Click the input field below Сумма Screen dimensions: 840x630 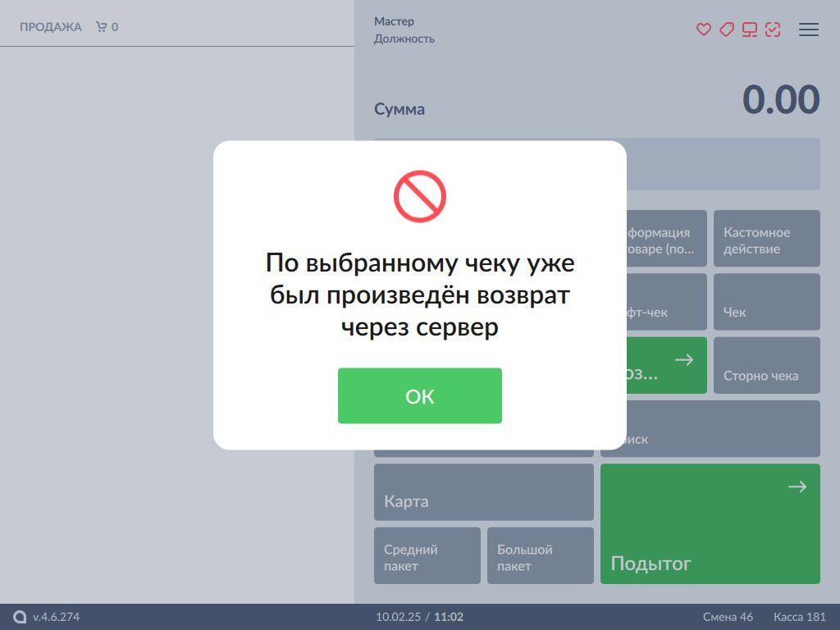(x=722, y=164)
